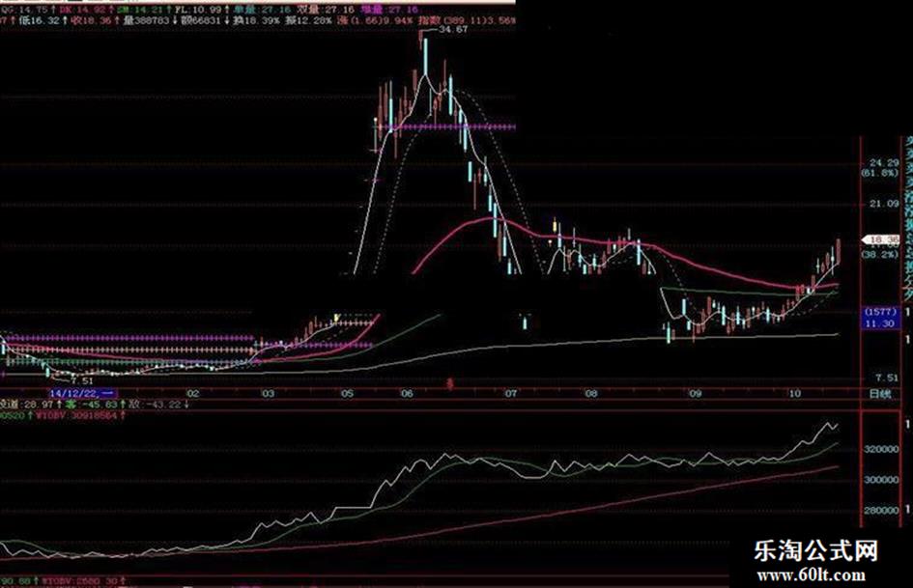The width and height of the screenshot is (913, 588).
Task: Click the QG:14.75 header value
Action: [x=23, y=10]
